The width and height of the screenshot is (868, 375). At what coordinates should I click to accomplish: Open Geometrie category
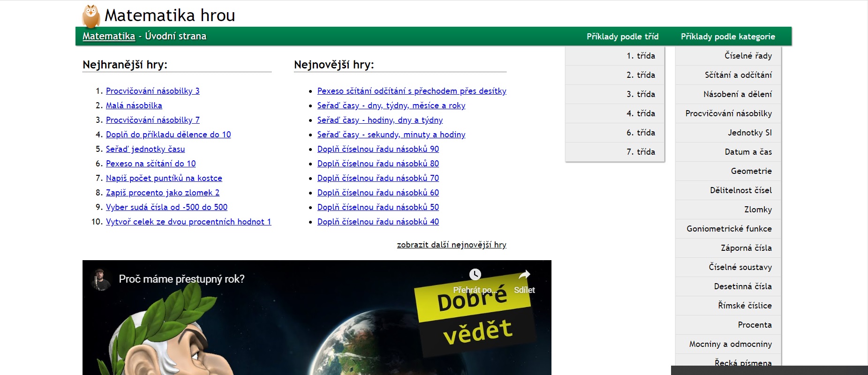(728, 171)
